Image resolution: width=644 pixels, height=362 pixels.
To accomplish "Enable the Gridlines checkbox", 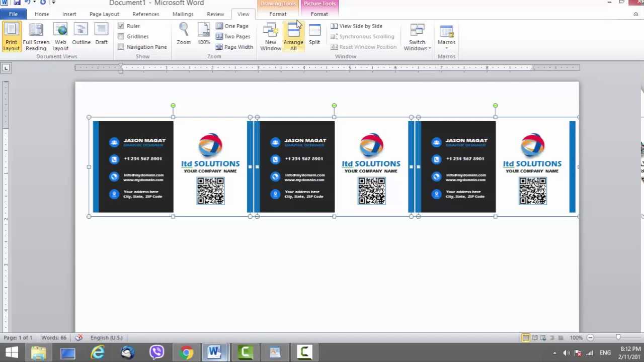I will tap(121, 36).
